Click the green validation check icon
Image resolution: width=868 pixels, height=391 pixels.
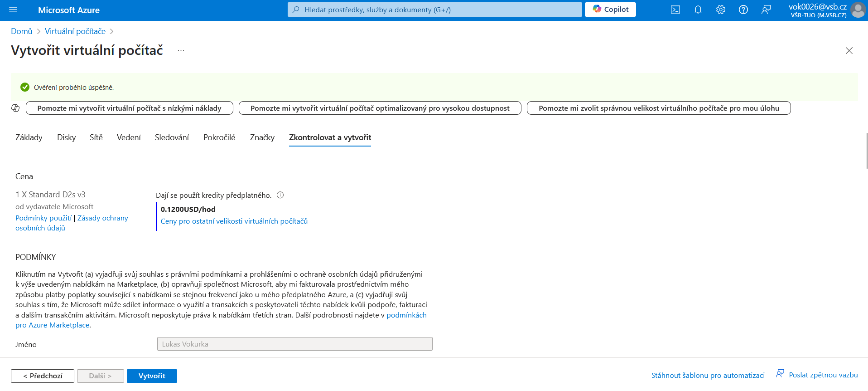click(25, 87)
